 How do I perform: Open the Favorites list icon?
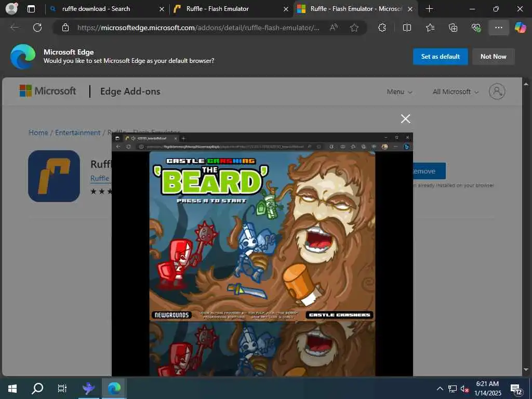point(430,28)
